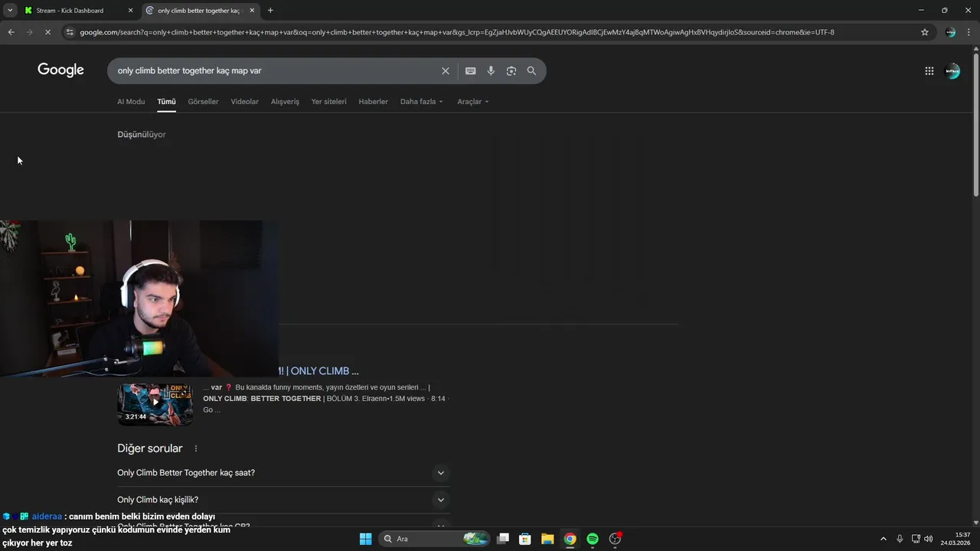Image resolution: width=980 pixels, height=551 pixels.
Task: Click the Google search input field
Action: (x=276, y=71)
